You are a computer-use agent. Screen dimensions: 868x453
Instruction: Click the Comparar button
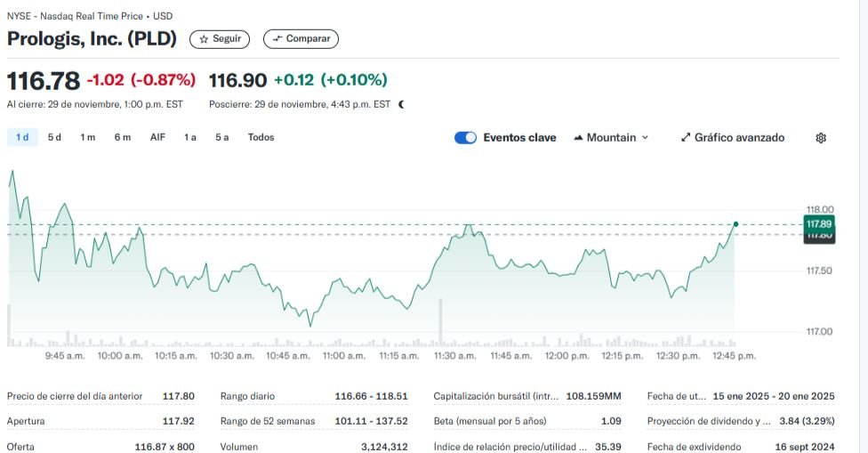[301, 39]
